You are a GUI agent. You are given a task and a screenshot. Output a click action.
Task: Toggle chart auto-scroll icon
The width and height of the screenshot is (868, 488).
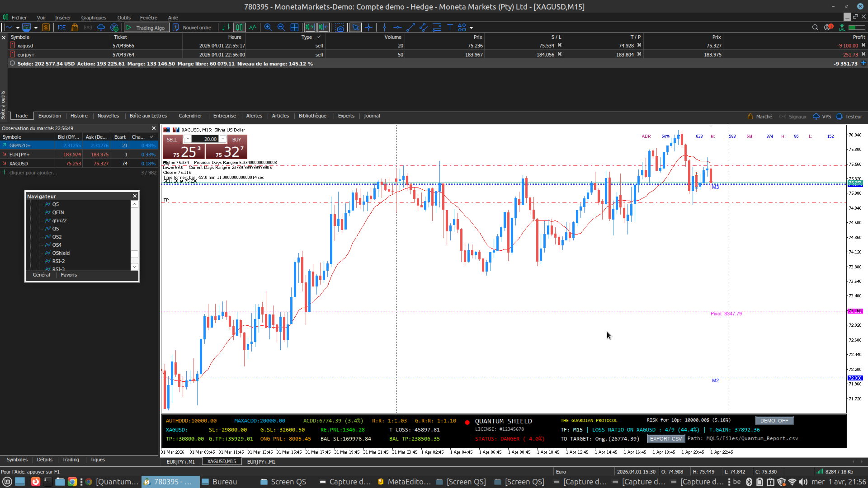tap(310, 28)
